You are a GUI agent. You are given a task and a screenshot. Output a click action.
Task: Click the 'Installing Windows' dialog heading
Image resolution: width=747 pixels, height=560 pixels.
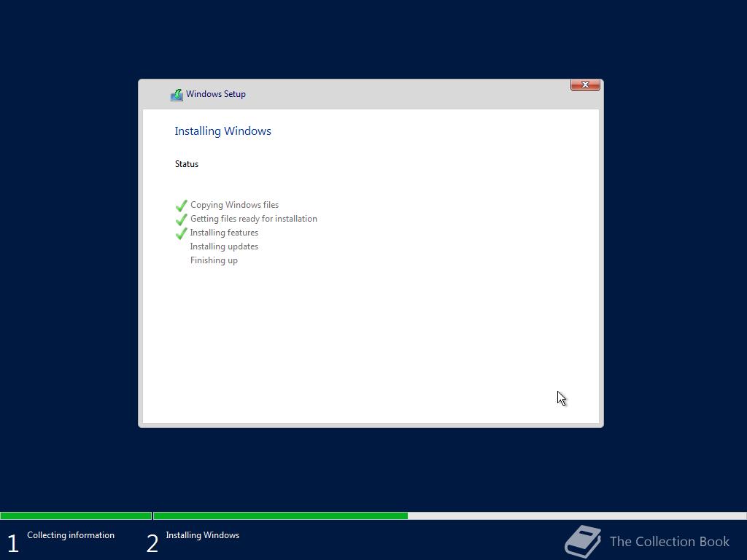222,131
